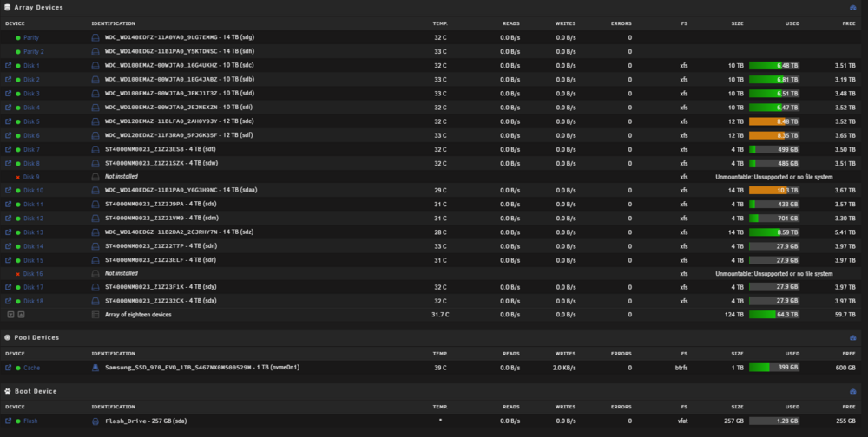This screenshot has width=868, height=437.
Task: Click ERRORS column header in Boot Device
Action: [x=621, y=408]
